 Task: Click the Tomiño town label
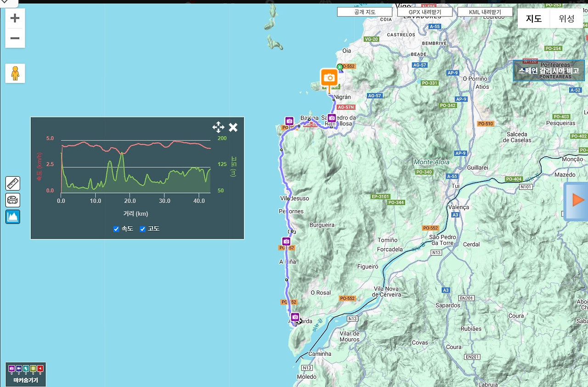click(x=387, y=240)
